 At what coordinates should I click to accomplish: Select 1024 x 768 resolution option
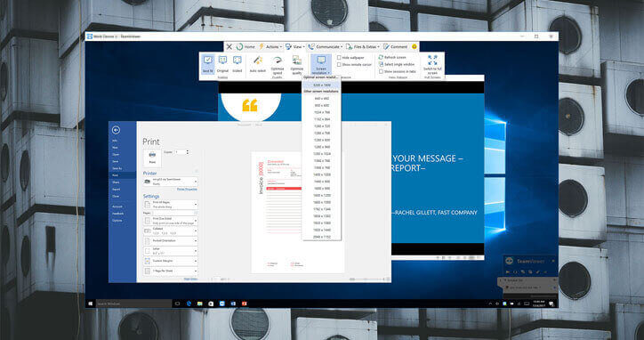pyautogui.click(x=322, y=112)
